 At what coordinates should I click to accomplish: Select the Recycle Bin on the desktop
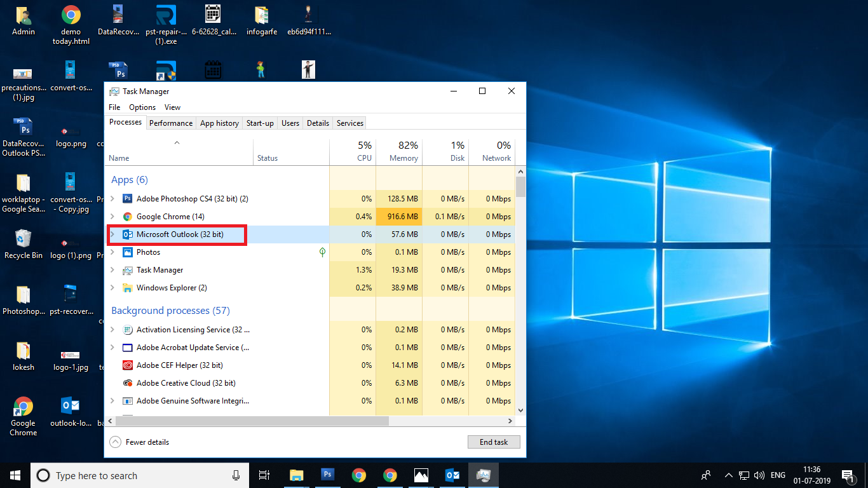[x=24, y=245]
